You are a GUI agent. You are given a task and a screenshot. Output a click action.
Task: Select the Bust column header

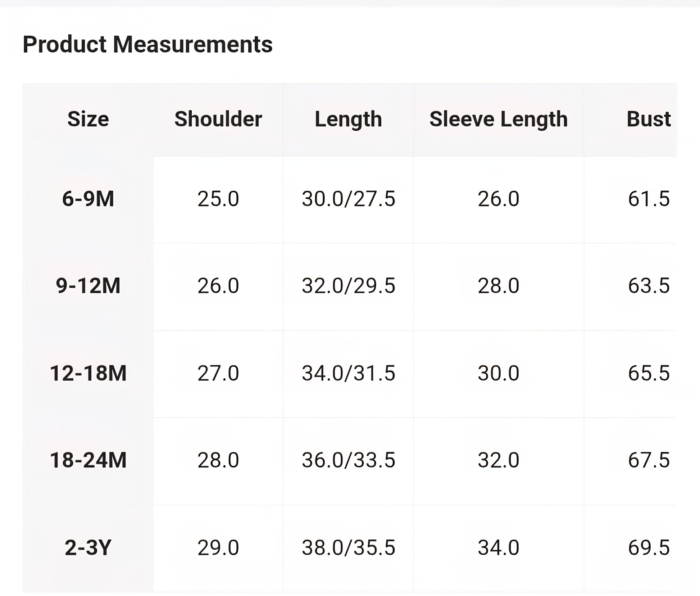tap(648, 119)
